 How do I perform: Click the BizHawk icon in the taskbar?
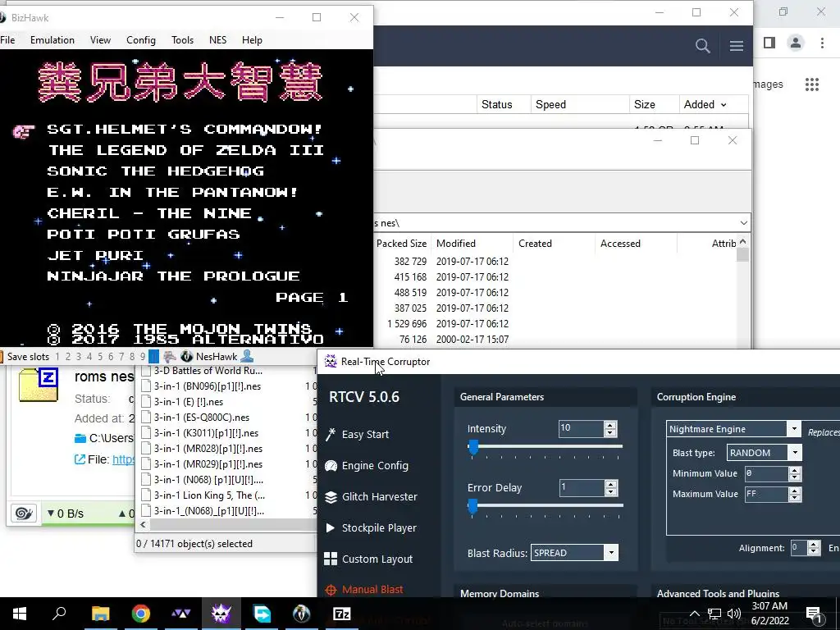click(302, 614)
